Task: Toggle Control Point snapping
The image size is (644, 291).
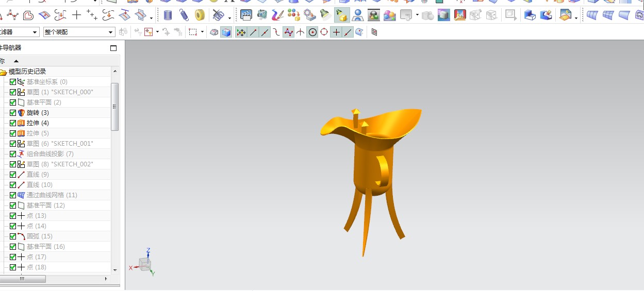Action: (289, 32)
